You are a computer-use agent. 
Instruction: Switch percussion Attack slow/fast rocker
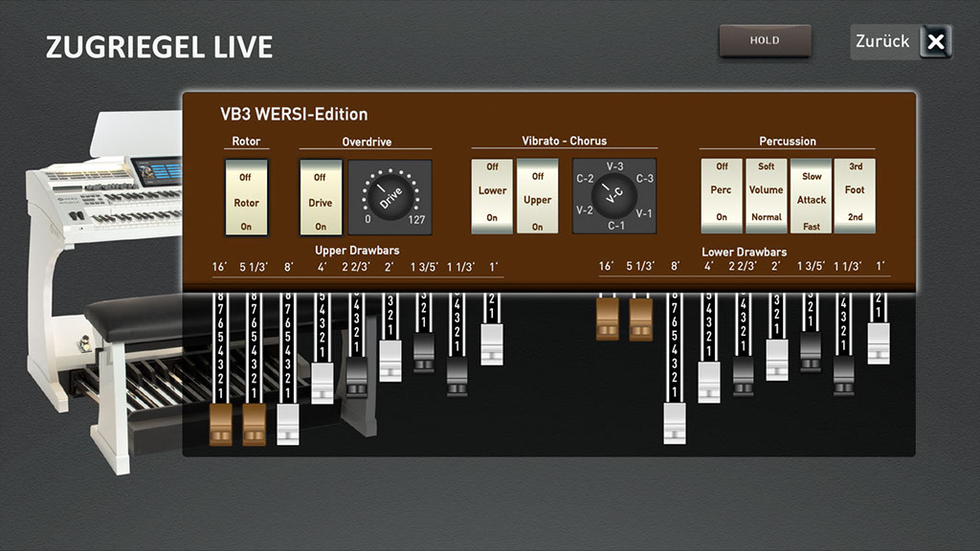pos(811,197)
